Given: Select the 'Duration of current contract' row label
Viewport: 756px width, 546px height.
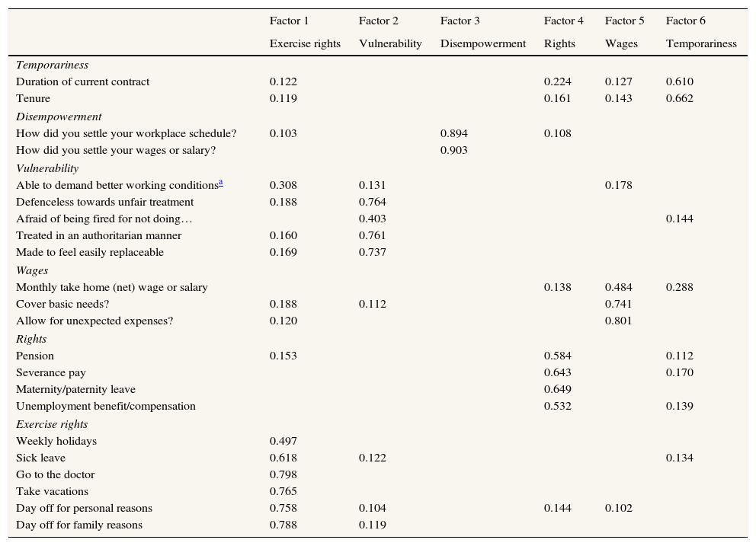Looking at the screenshot, I should coord(82,81).
